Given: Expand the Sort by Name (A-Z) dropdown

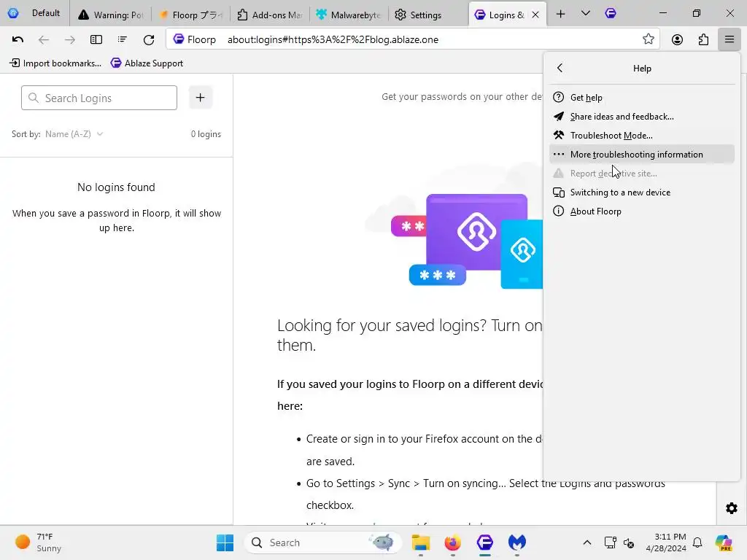Looking at the screenshot, I should pyautogui.click(x=74, y=134).
